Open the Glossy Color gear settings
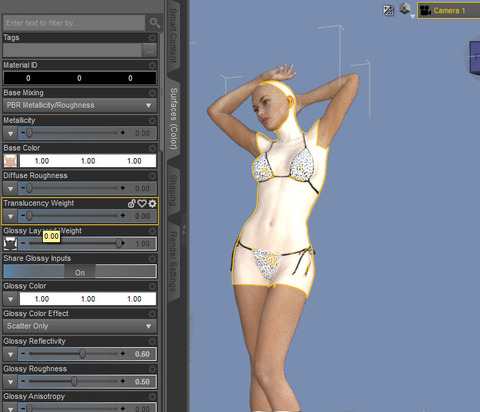The image size is (480, 412). [152, 286]
